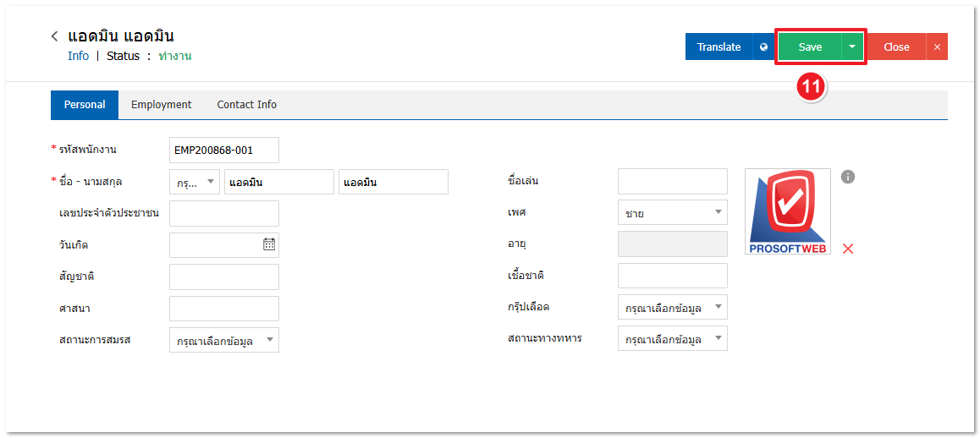Open the name title prefix dropdown
This screenshot has width=980, height=438.
pyautogui.click(x=195, y=182)
